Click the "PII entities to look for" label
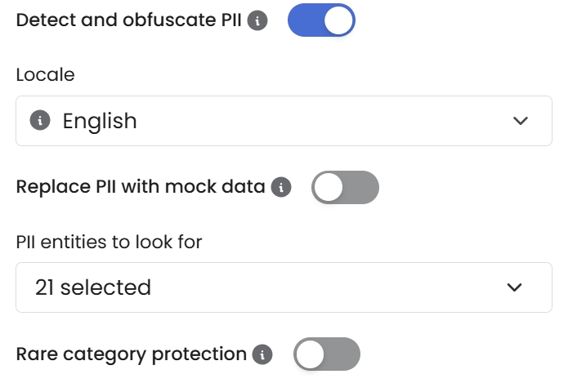This screenshot has width=586, height=392. (109, 241)
